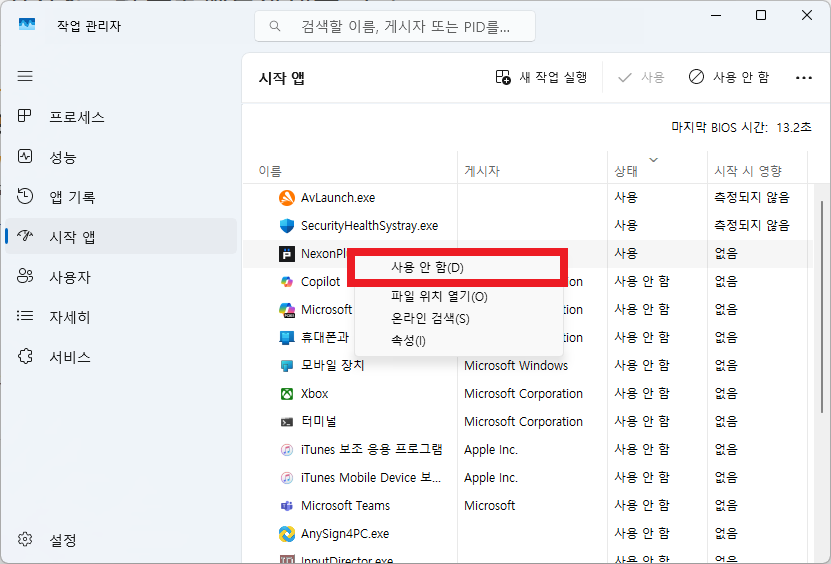831x564 pixels.
Task: Click the search magnifier icon
Action: click(275, 26)
